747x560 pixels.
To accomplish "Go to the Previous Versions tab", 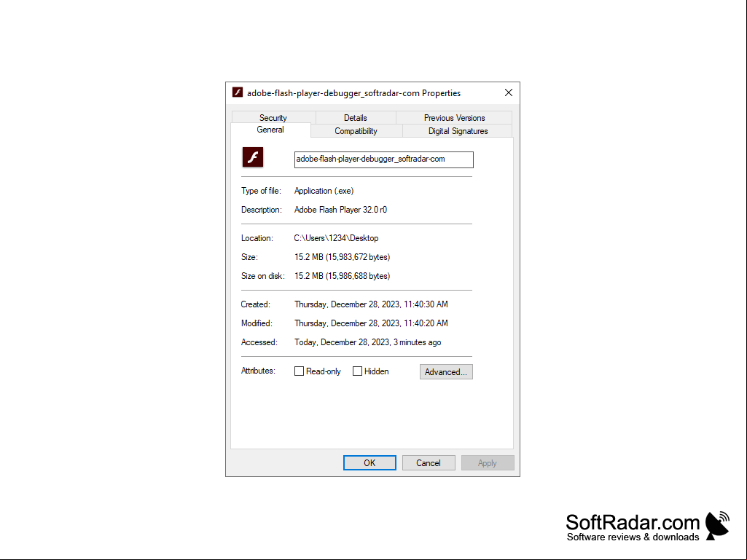I will 455,118.
